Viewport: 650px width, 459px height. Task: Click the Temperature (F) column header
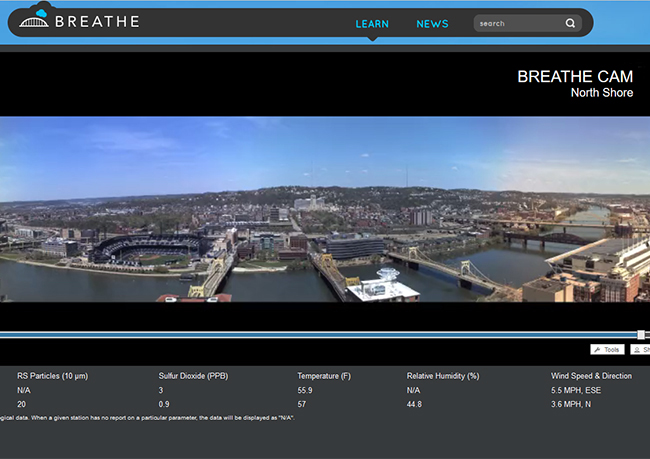324,376
